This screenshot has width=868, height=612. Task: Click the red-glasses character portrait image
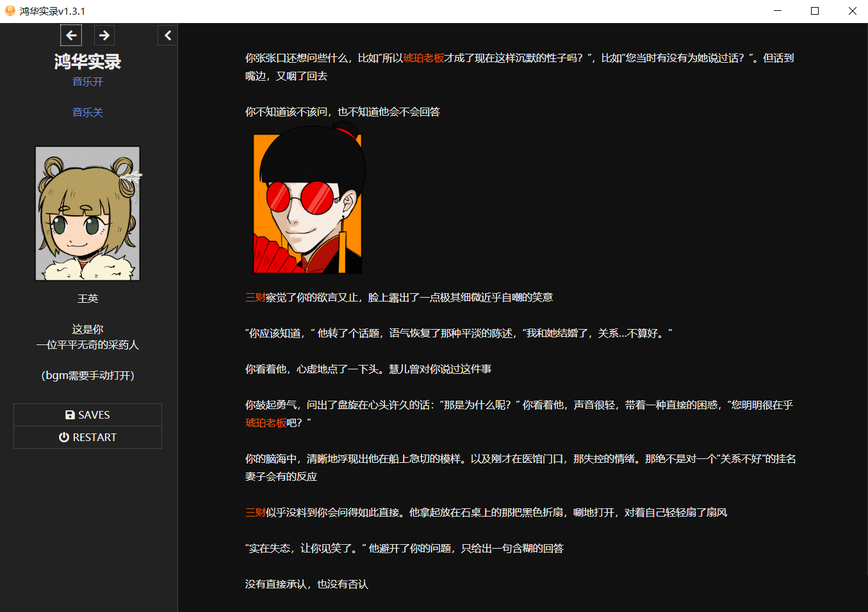point(308,201)
